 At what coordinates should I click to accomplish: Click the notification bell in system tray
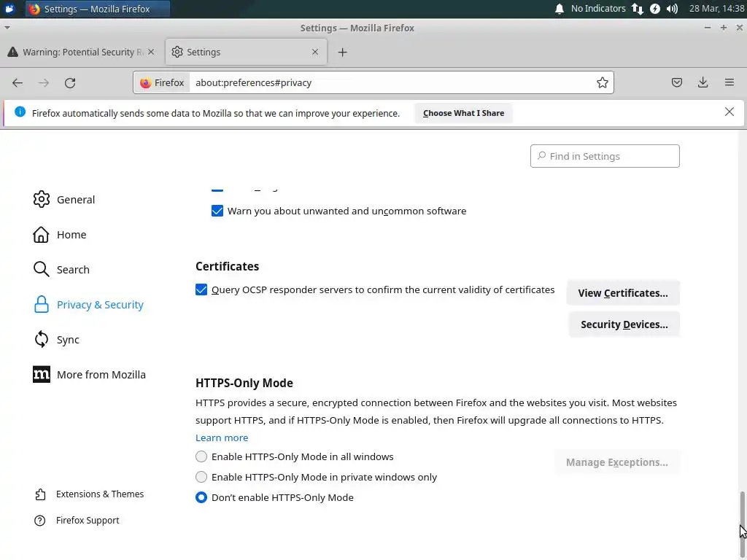coord(560,9)
